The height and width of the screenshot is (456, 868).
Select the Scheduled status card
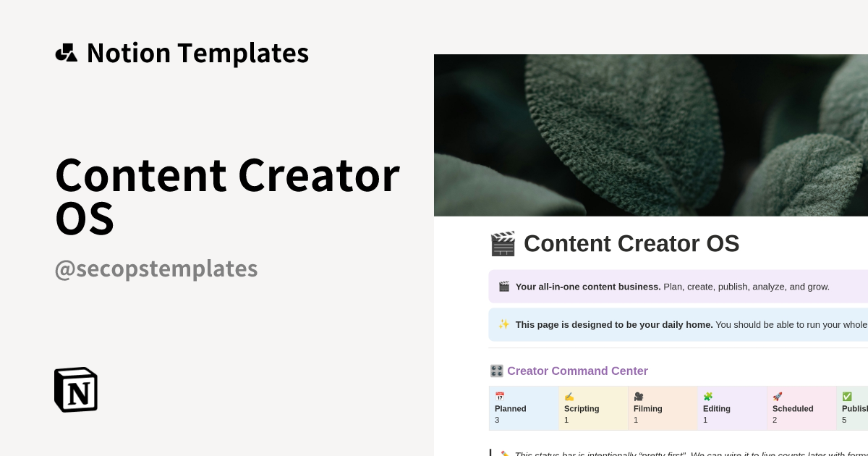801,408
